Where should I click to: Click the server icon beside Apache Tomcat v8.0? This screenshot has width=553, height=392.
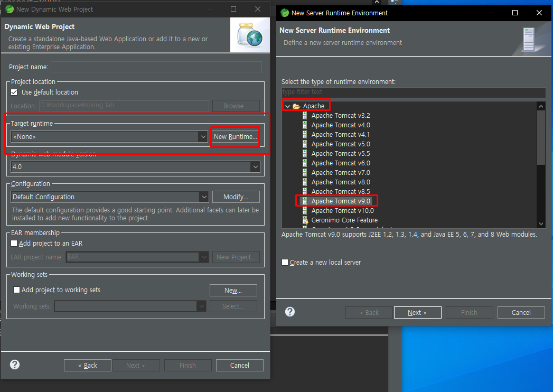pos(305,182)
